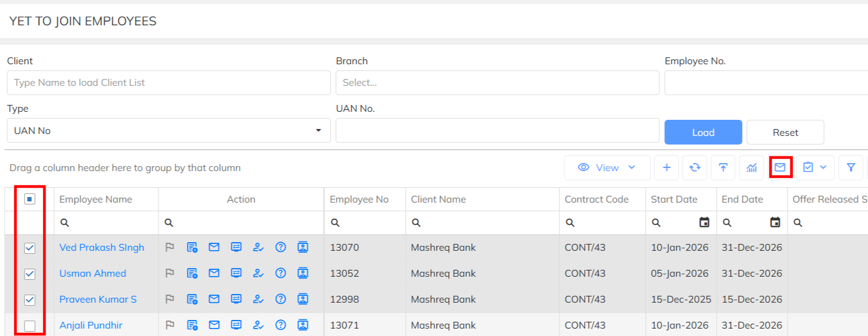Click the question mark icon for Praveen Kumar S

[x=281, y=300]
